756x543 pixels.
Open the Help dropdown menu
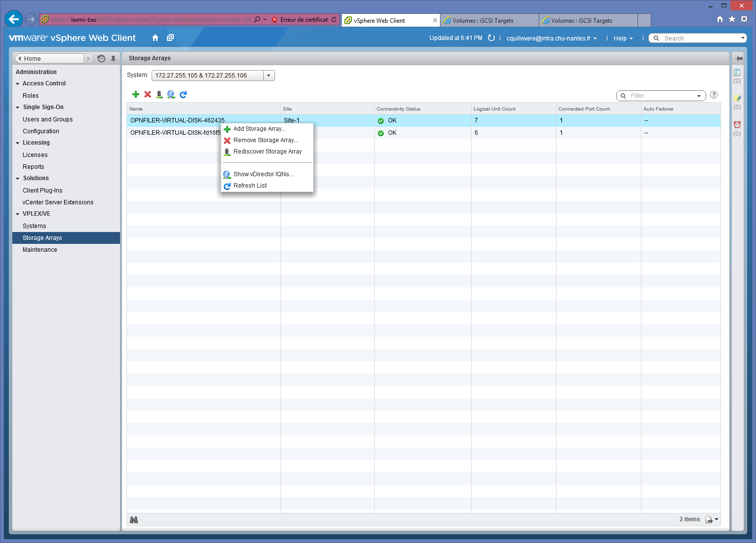[x=623, y=39]
